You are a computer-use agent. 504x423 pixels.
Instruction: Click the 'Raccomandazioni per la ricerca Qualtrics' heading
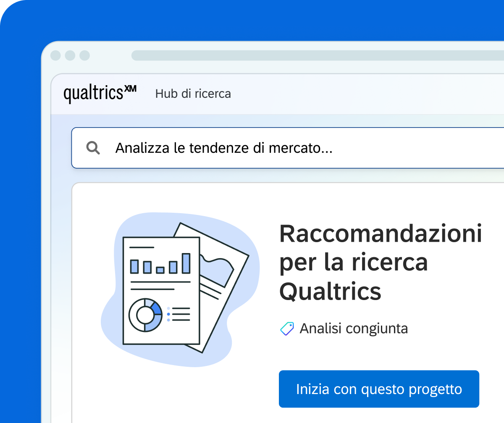pyautogui.click(x=381, y=262)
